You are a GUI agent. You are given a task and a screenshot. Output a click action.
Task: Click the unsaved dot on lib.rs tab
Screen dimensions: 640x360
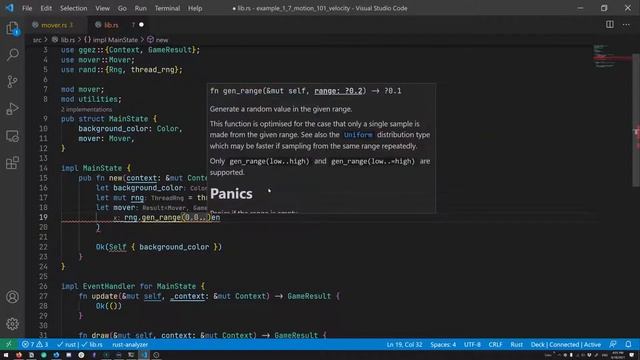141,25
